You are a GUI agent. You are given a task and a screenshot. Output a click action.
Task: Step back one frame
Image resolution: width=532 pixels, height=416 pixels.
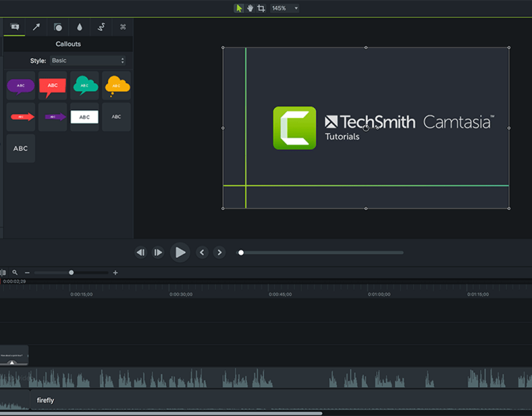click(140, 252)
